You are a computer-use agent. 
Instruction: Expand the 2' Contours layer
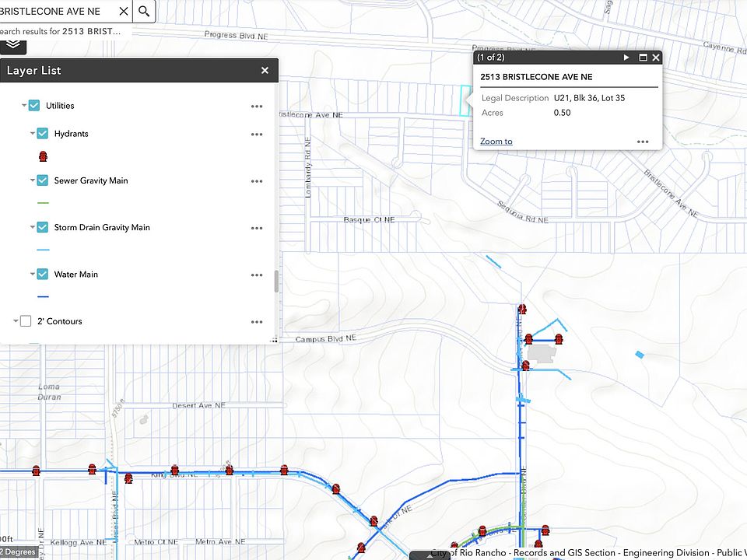[16, 321]
